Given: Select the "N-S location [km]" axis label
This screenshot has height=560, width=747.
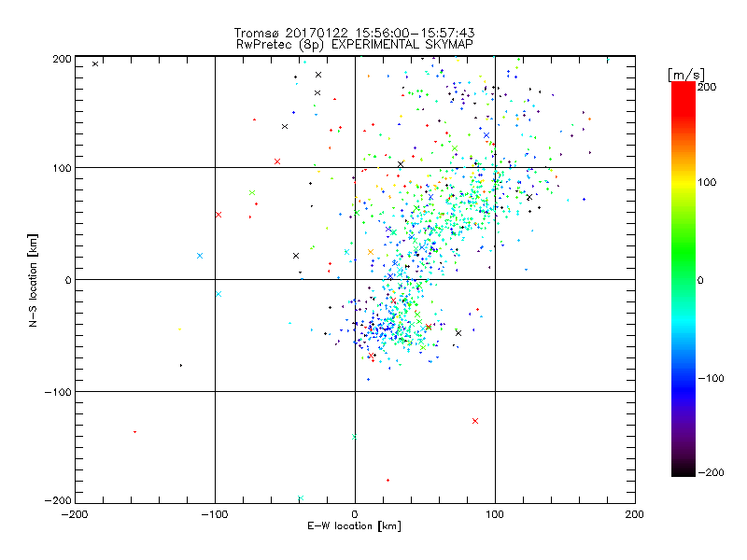Looking at the screenshot, I should pyautogui.click(x=33, y=280).
